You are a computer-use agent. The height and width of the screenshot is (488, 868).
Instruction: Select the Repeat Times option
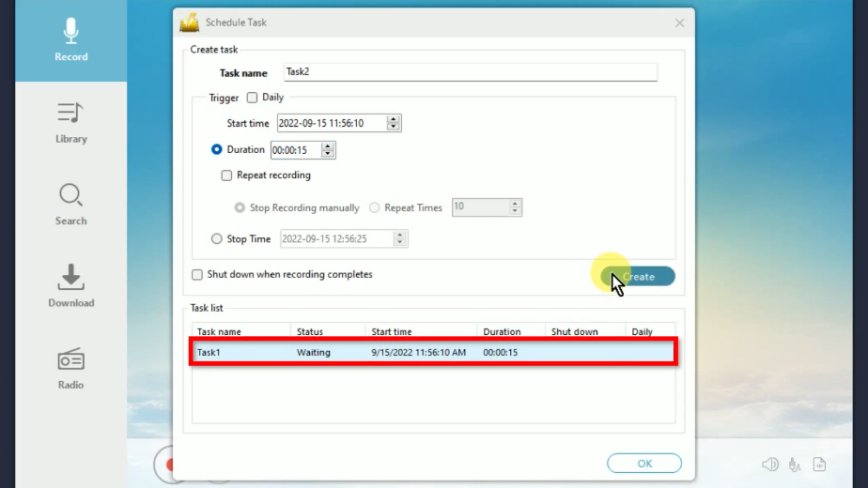click(375, 208)
